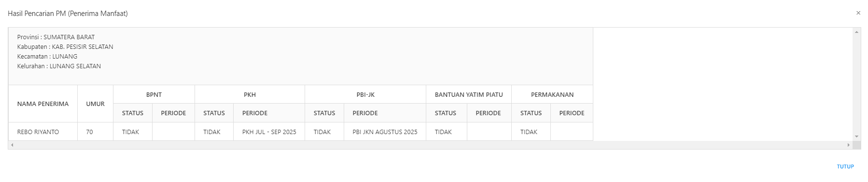Click the PBI-JK group header

pyautogui.click(x=365, y=94)
